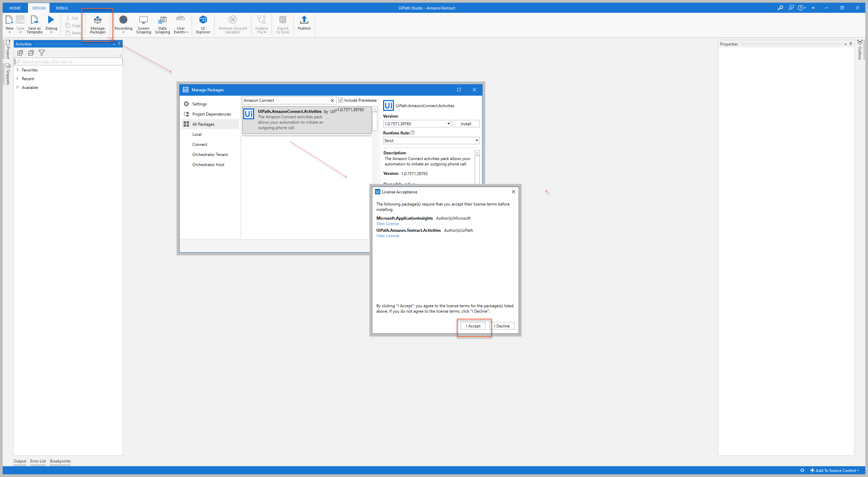Select Orchestrator Tenant source
Image resolution: width=868 pixels, height=477 pixels.
210,155
